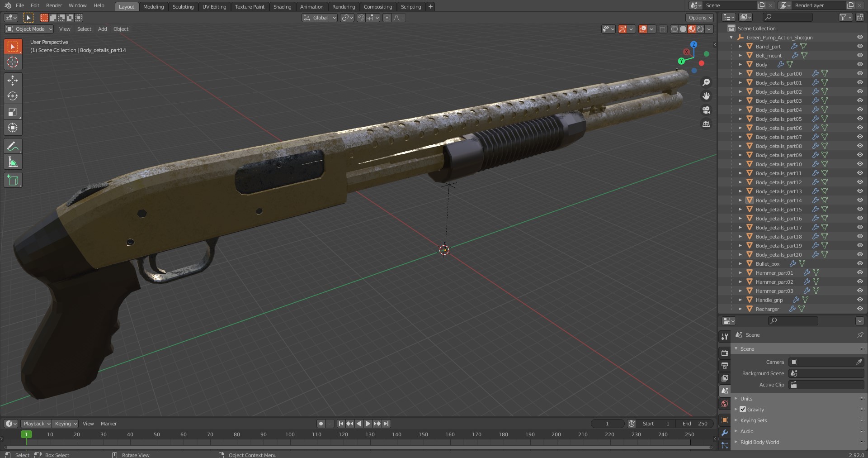This screenshot has height=458, width=868.
Task: Click the pan view hand icon
Action: pyautogui.click(x=706, y=96)
